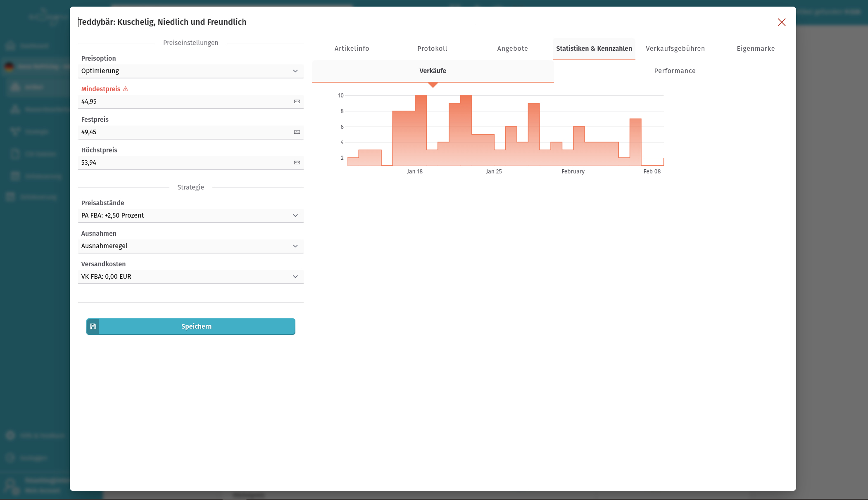Click the currency icon in Mindestpreis field
Viewport: 868px width, 500px height.
[297, 102]
